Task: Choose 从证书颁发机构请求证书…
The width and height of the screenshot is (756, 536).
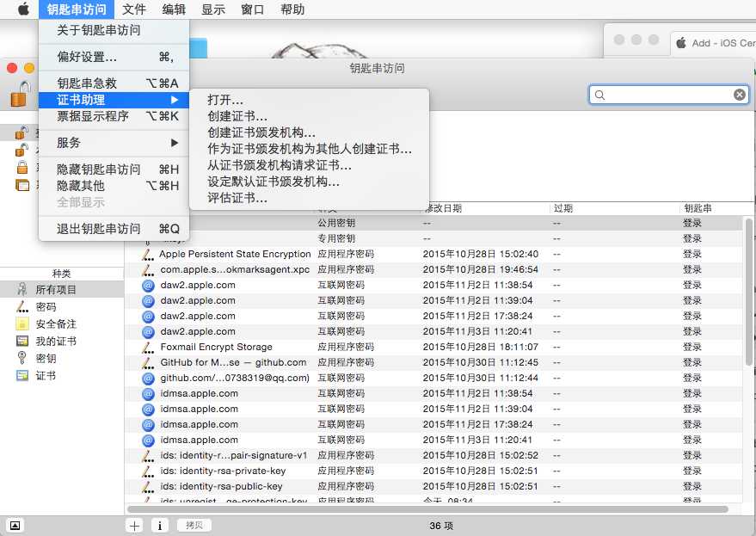Action: click(309, 165)
